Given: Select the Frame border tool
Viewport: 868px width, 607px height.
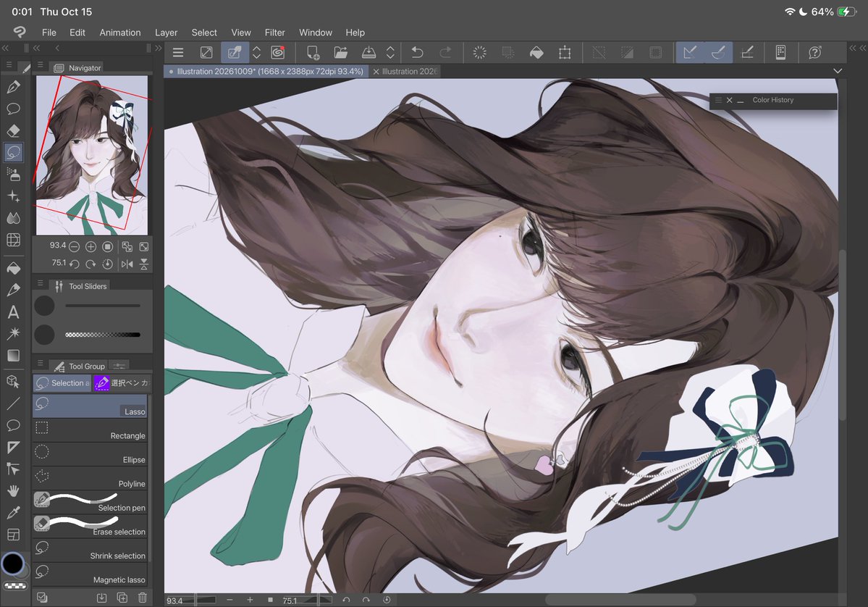Looking at the screenshot, I should 13,535.
